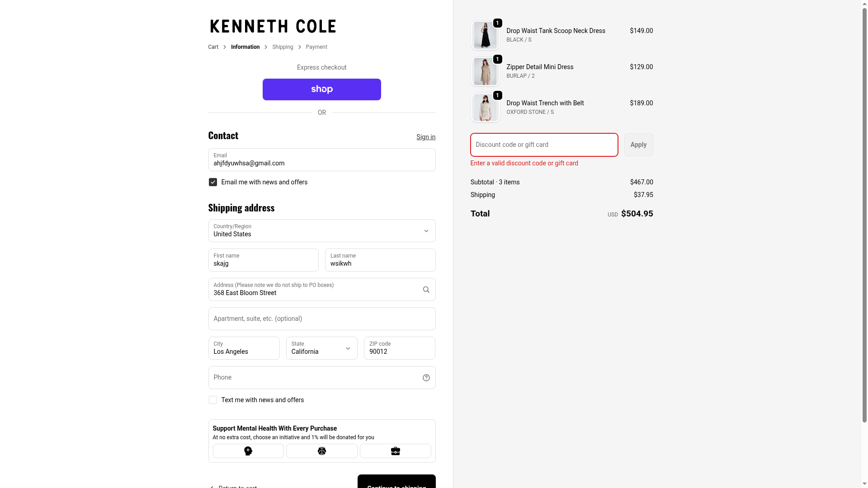Click the Sign in link

pyautogui.click(x=426, y=137)
